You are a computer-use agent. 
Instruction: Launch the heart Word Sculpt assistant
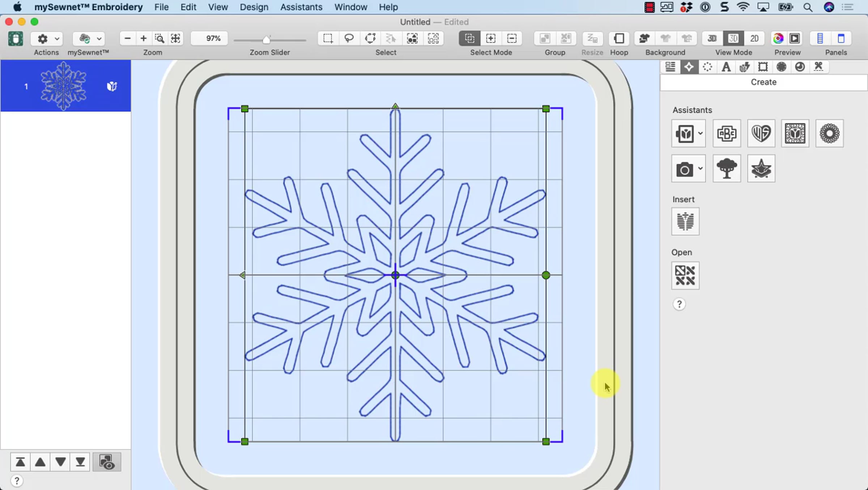pos(761,133)
